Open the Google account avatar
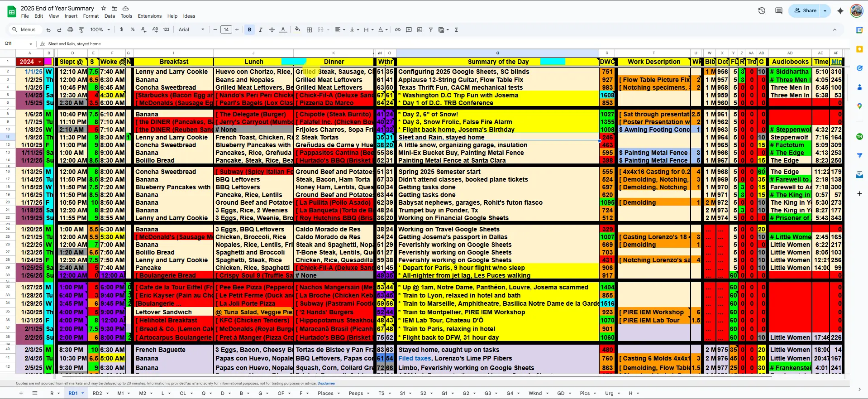 point(856,11)
